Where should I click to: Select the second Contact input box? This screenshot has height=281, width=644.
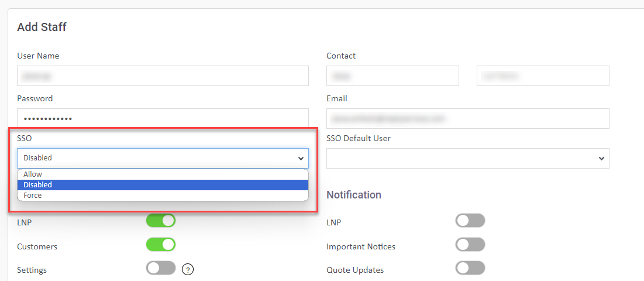[543, 76]
